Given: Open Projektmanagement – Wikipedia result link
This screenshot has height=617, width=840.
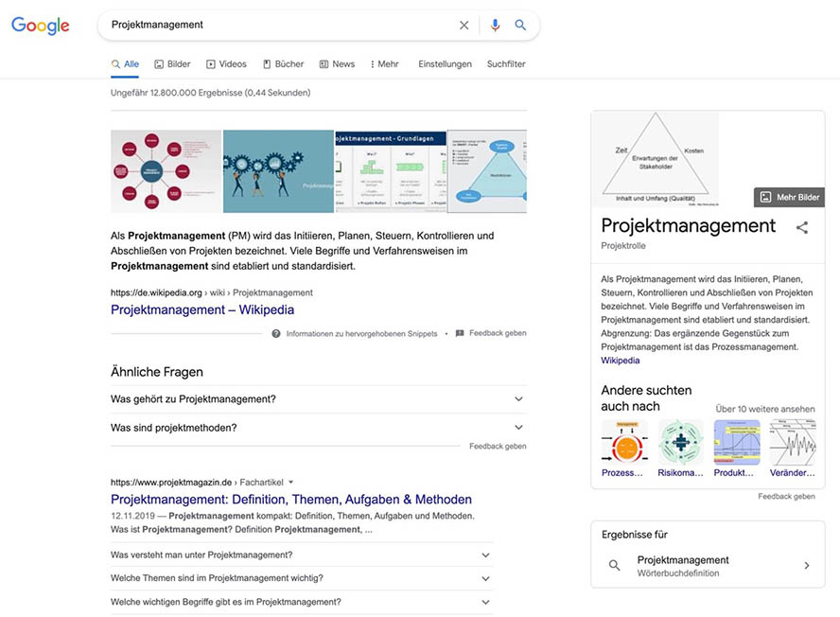Looking at the screenshot, I should coord(202,309).
